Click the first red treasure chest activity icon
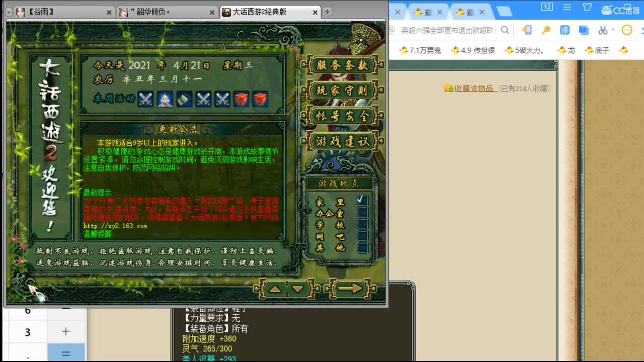 pos(241,99)
